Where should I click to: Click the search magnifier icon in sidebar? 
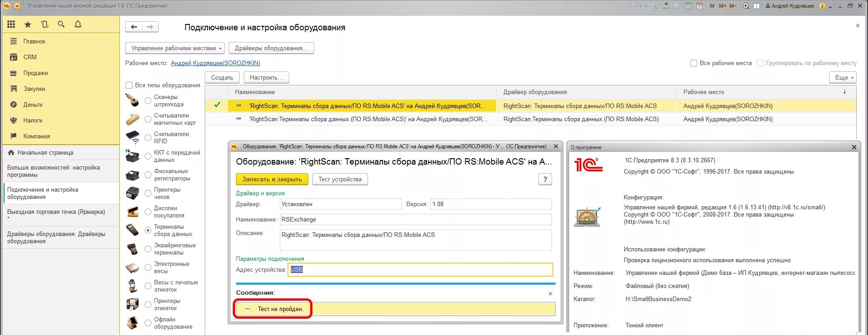pyautogui.click(x=61, y=24)
